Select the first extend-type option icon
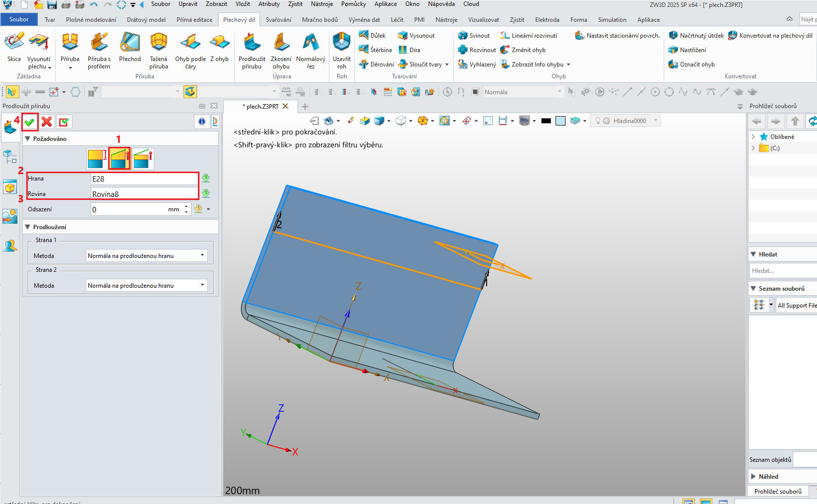Screen dimensions: 817x504 coord(97,159)
